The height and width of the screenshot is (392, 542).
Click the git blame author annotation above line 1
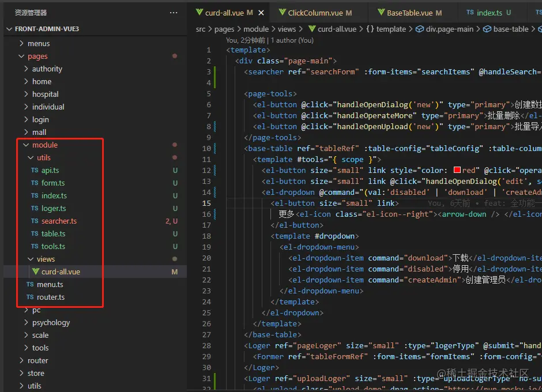pyautogui.click(x=270, y=40)
